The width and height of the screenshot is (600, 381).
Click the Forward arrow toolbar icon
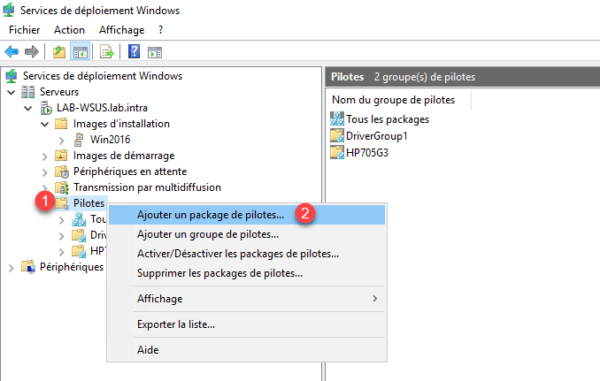31,51
